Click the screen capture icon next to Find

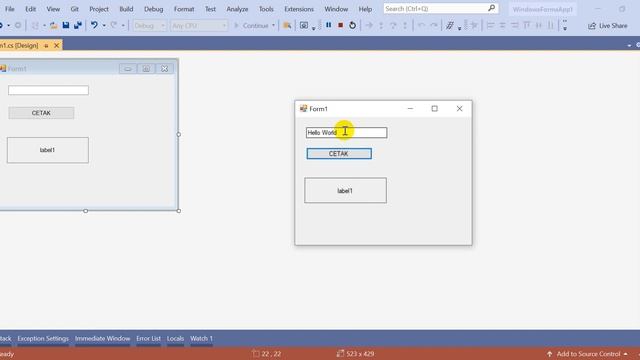pos(304,25)
